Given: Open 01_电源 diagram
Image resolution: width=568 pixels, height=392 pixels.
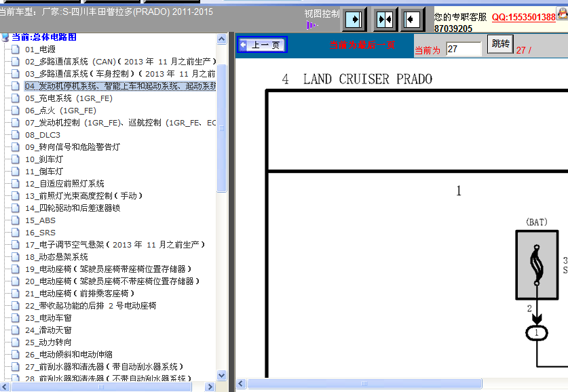Looking at the screenshot, I should pyautogui.click(x=40, y=50).
